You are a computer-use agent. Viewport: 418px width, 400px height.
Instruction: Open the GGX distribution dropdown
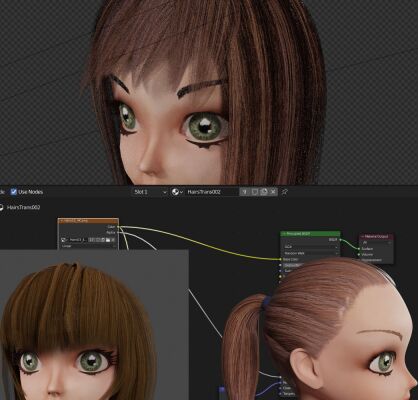[310, 247]
